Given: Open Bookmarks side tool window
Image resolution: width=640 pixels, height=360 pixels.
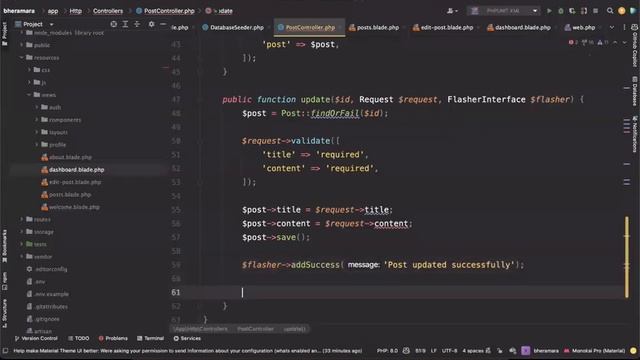Looking at the screenshot, I should [4, 246].
